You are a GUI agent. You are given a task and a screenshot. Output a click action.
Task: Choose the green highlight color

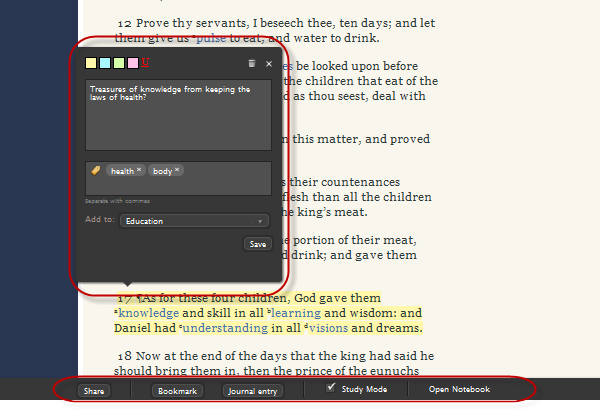click(x=119, y=63)
